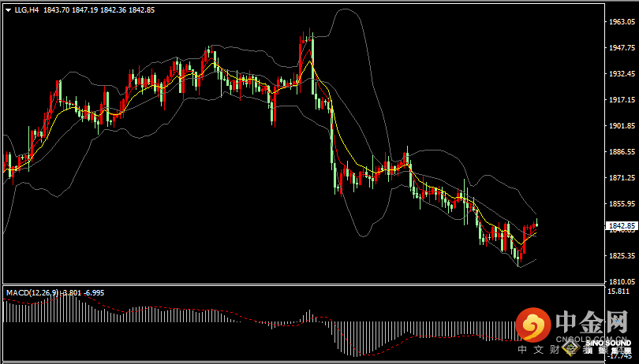639x364 pixels.
Task: Click the 1825.35 price axis label
Action: tap(621, 256)
